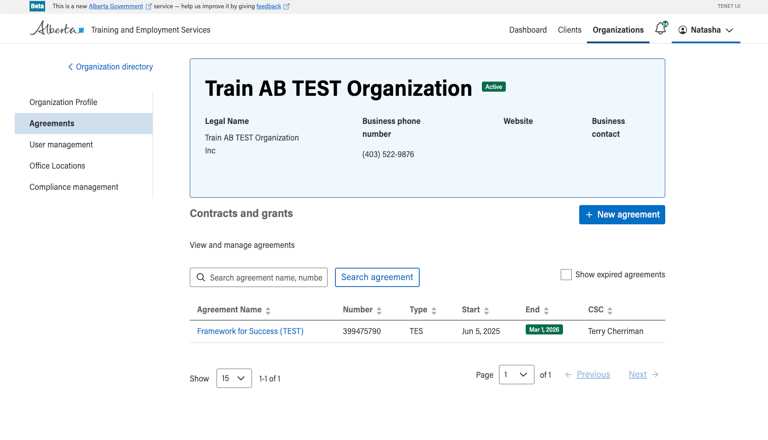Sort agreements by Number column arrows
Viewport: 768px width, 440px height.
coord(379,311)
